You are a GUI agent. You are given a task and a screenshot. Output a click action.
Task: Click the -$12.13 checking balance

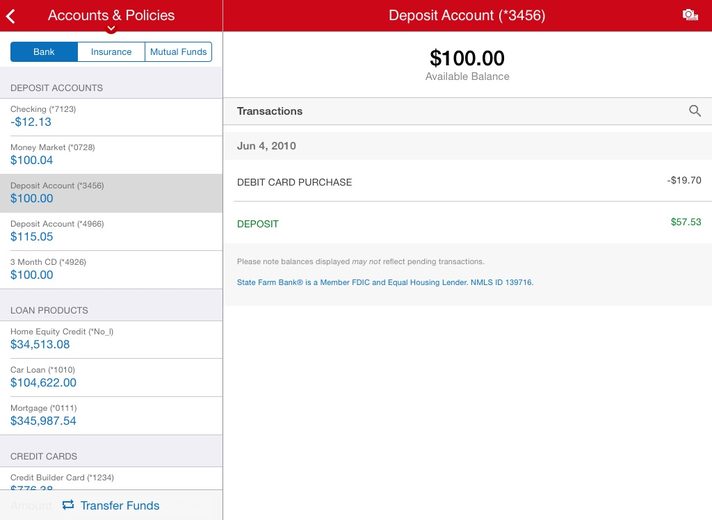pos(31,122)
